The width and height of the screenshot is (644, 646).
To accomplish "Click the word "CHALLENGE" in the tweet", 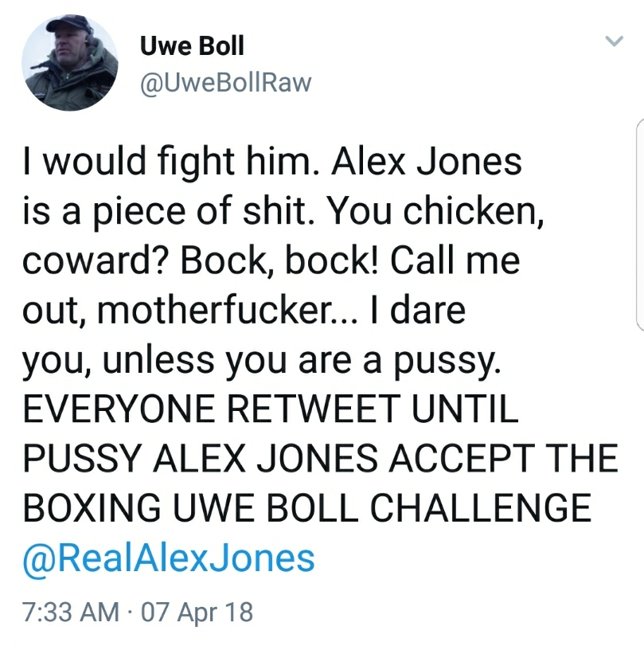I will pos(481,507).
